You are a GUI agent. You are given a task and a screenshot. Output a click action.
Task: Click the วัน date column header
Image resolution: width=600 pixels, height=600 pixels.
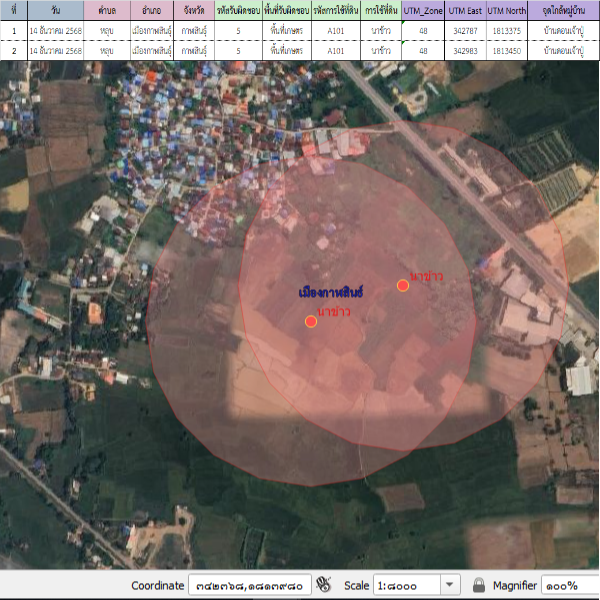[x=56, y=9]
